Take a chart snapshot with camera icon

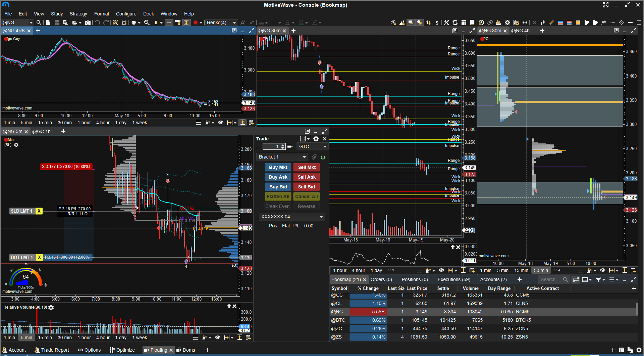point(88,23)
